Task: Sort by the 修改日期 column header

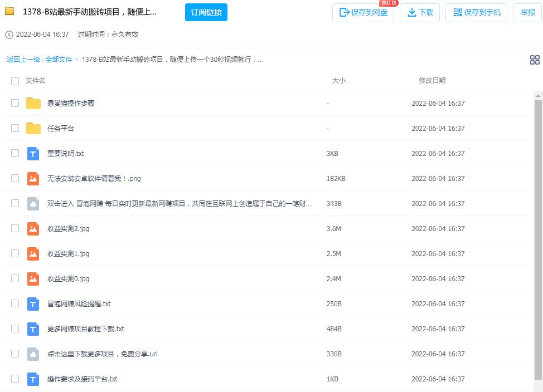Action: (432, 81)
